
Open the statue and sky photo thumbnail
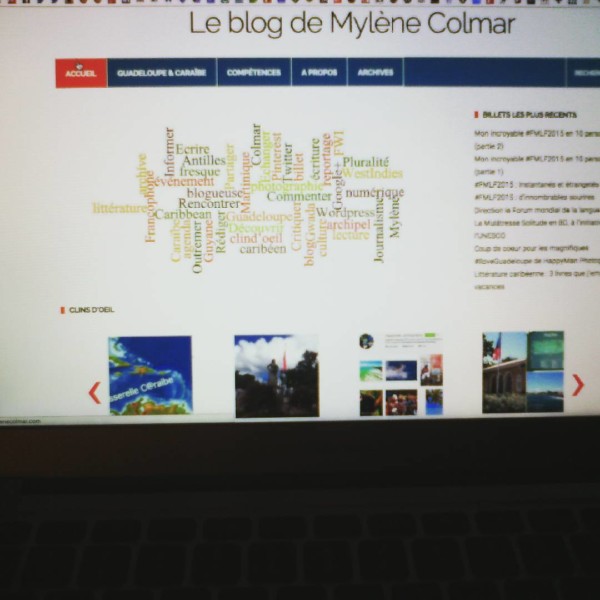point(276,375)
